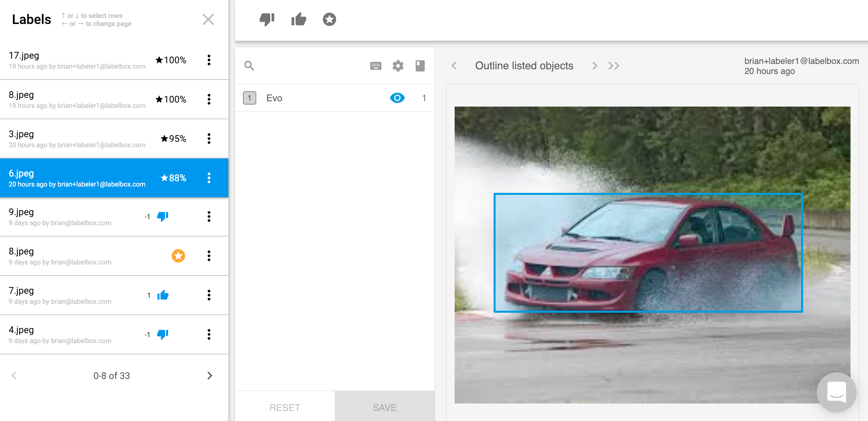Click the thumbs down icon in the top toolbar
The height and width of the screenshot is (421, 868).
pos(267,19)
